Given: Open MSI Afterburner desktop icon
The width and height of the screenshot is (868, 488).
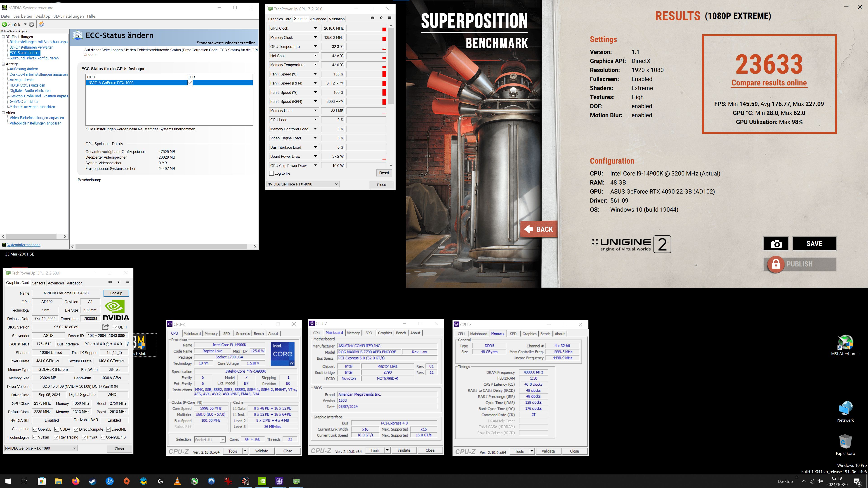Looking at the screenshot, I should tap(845, 345).
